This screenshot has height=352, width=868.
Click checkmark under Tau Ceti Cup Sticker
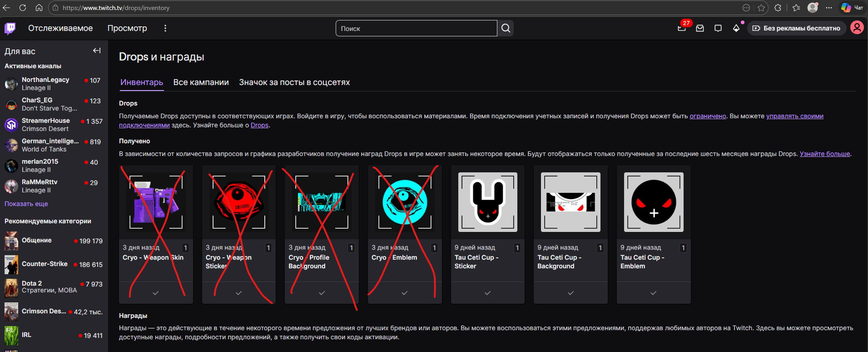487,293
